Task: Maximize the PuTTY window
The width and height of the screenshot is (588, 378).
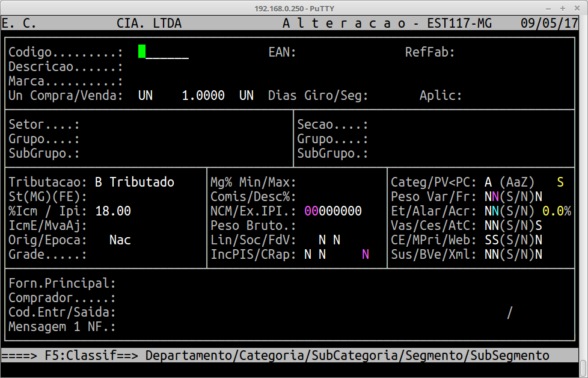Action: coord(563,8)
